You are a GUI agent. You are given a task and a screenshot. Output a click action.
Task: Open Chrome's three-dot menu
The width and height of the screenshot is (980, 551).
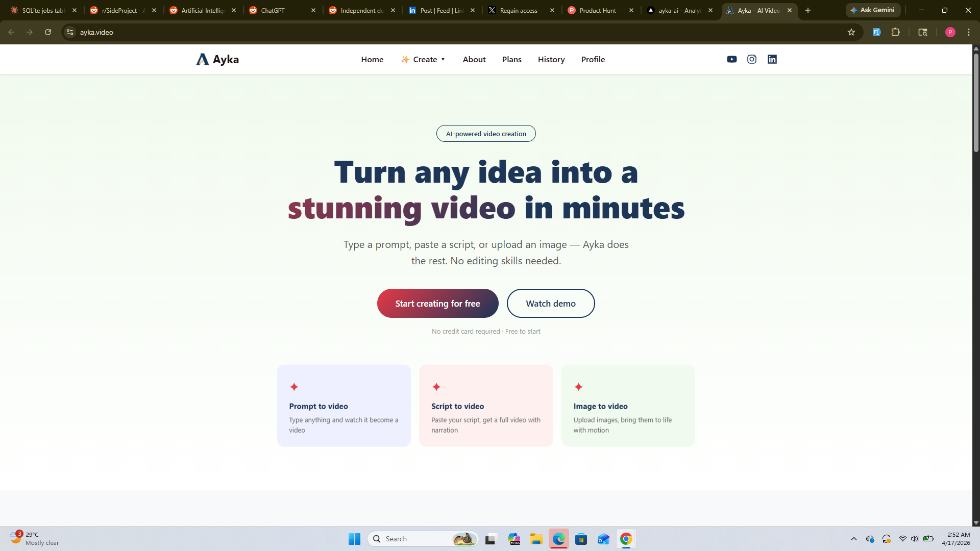pyautogui.click(x=968, y=32)
